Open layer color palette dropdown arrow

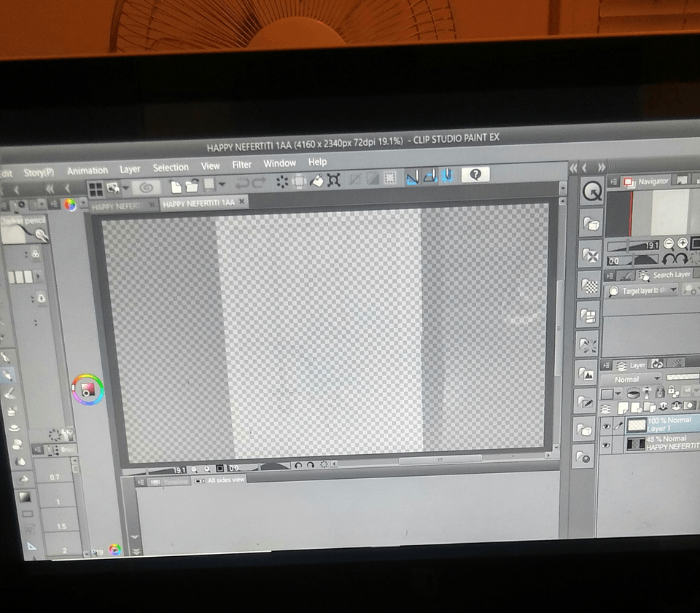(x=618, y=394)
